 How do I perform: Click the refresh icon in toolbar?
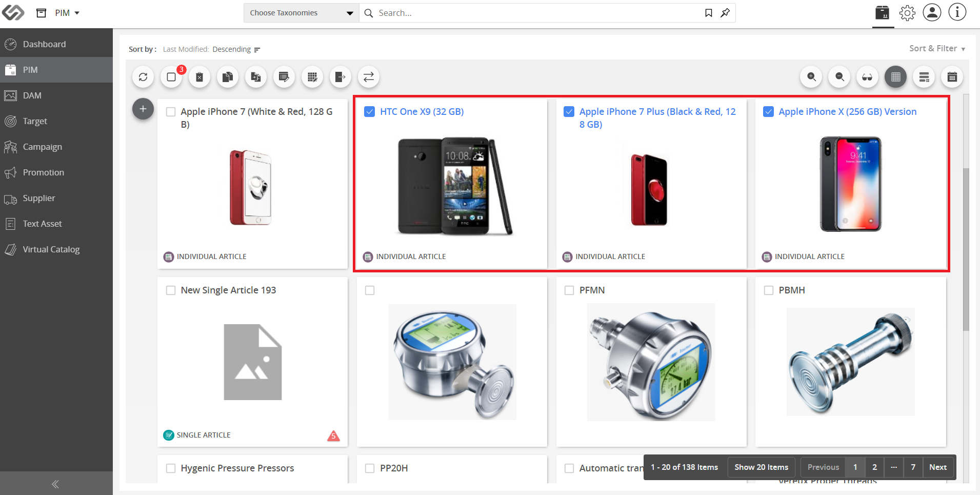143,77
